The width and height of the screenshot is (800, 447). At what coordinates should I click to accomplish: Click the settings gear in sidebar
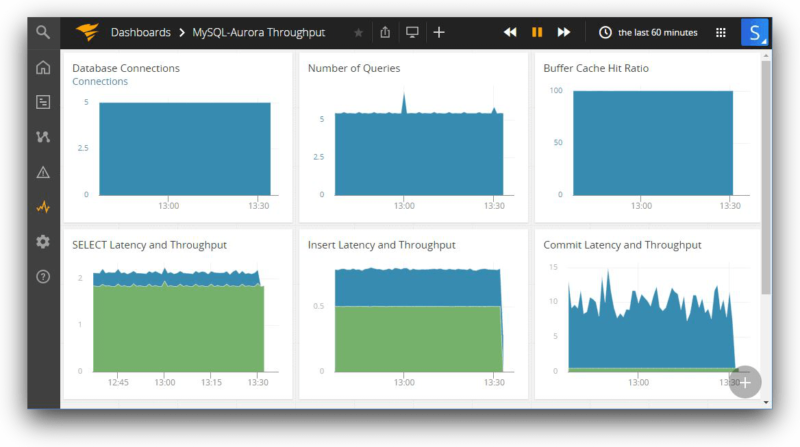click(43, 242)
